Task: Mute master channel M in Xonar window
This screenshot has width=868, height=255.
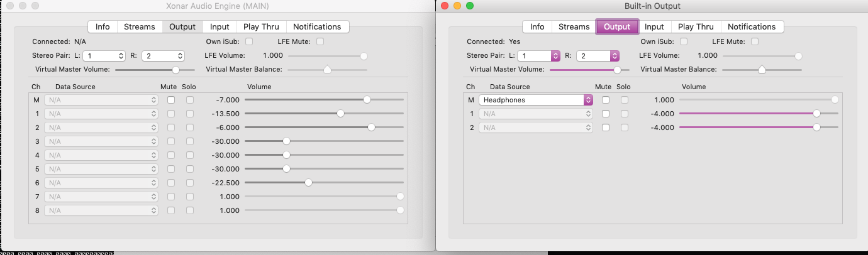Action: tap(171, 100)
